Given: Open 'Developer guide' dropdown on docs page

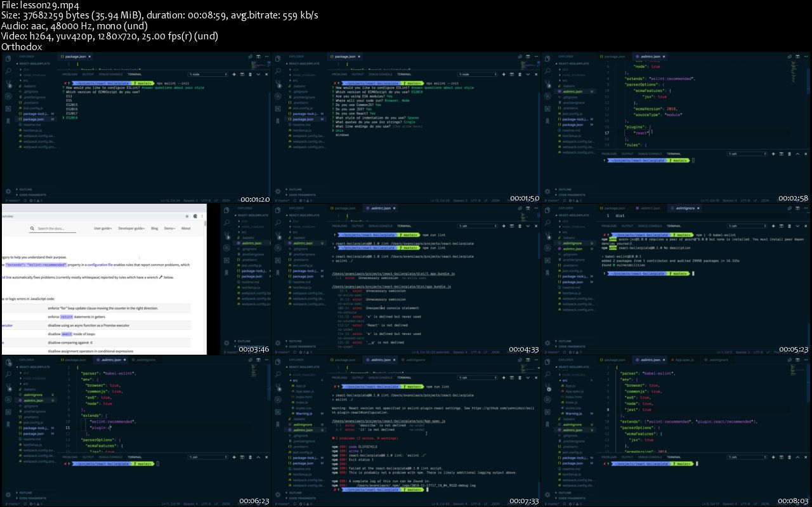Looking at the screenshot, I should coord(131,228).
